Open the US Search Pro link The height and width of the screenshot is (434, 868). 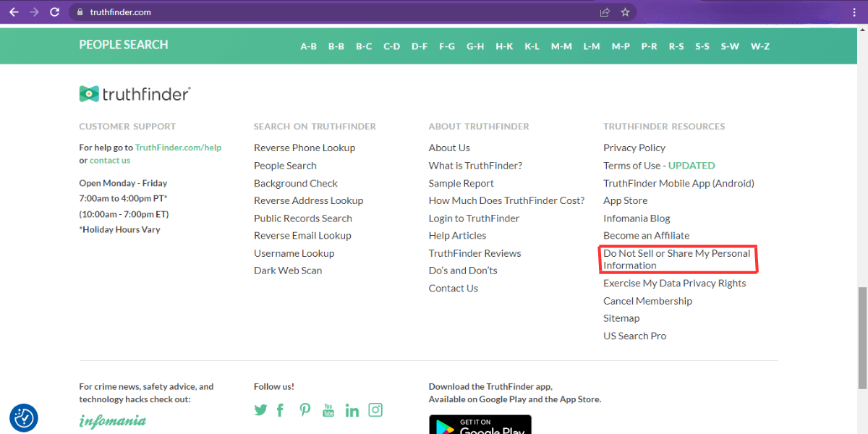coord(635,336)
